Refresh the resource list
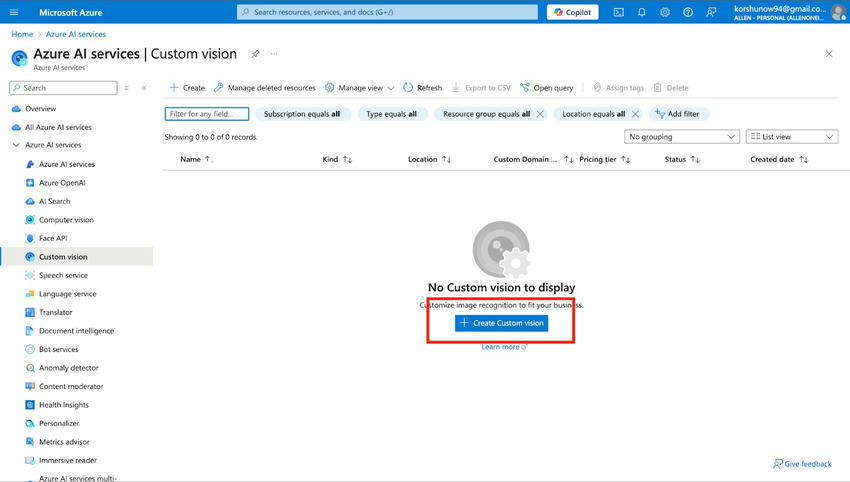The image size is (850, 482). pyautogui.click(x=423, y=88)
